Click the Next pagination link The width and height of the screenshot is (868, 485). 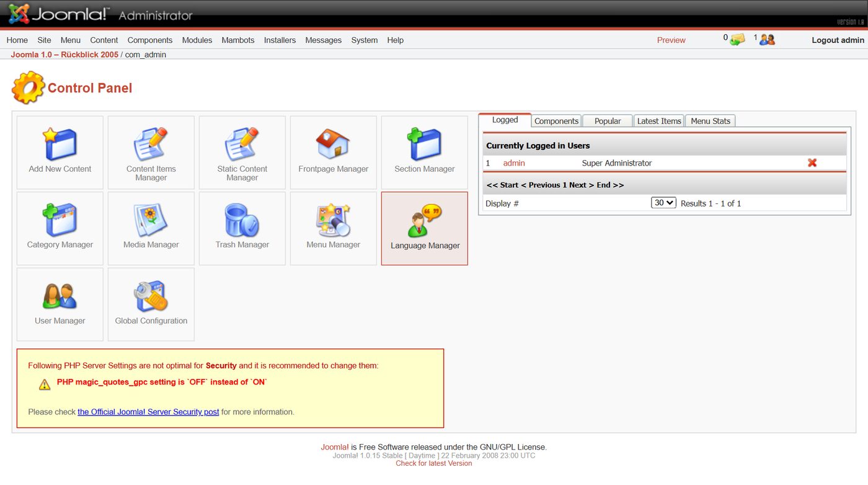pyautogui.click(x=578, y=185)
